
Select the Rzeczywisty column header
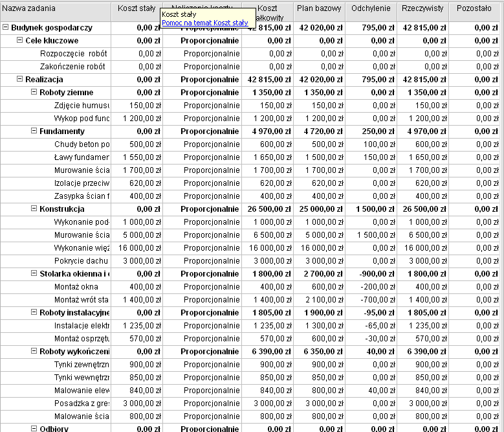click(x=422, y=12)
